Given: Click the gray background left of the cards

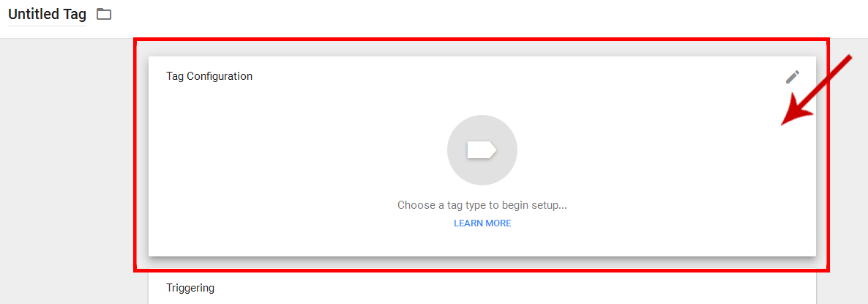Looking at the screenshot, I should (x=67, y=166).
